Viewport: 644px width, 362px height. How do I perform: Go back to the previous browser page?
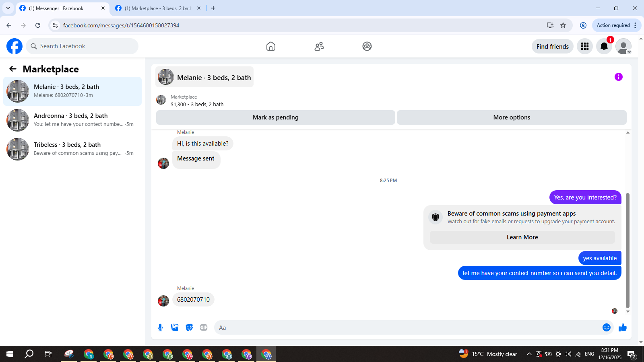point(9,25)
